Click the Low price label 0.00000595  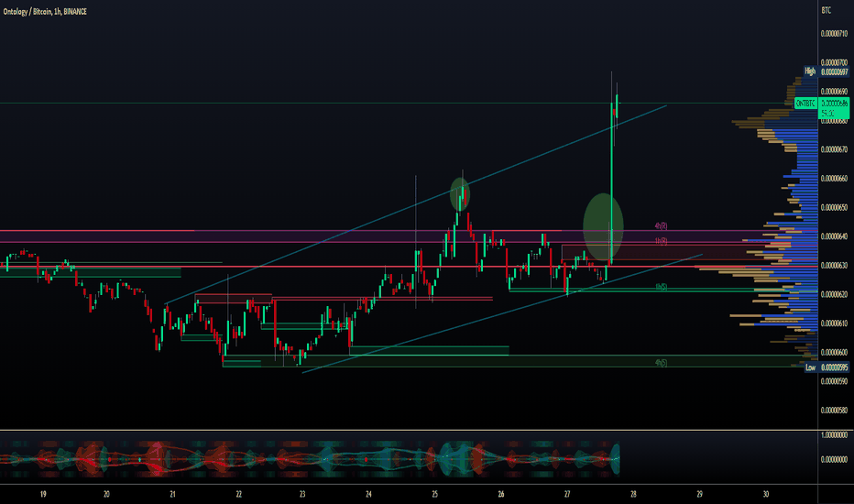[827, 367]
